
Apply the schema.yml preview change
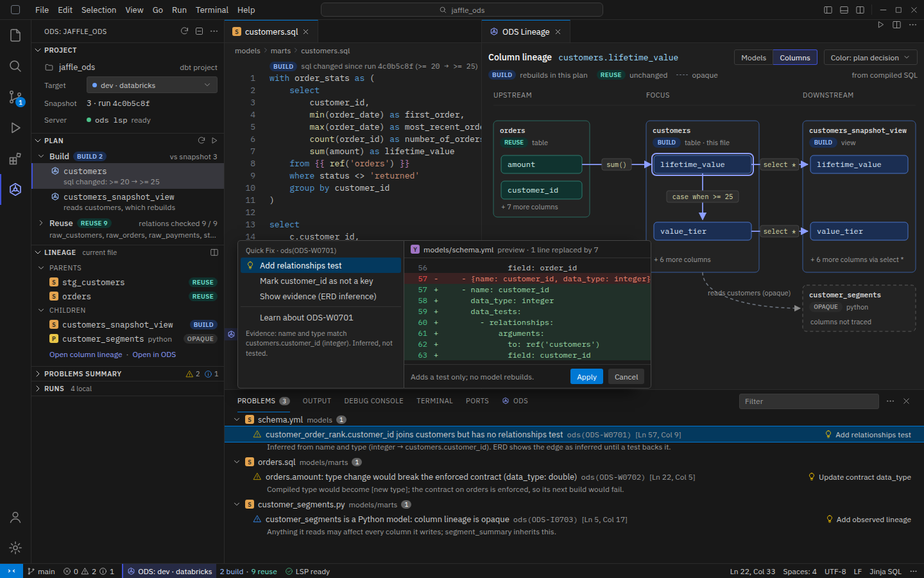coord(586,377)
